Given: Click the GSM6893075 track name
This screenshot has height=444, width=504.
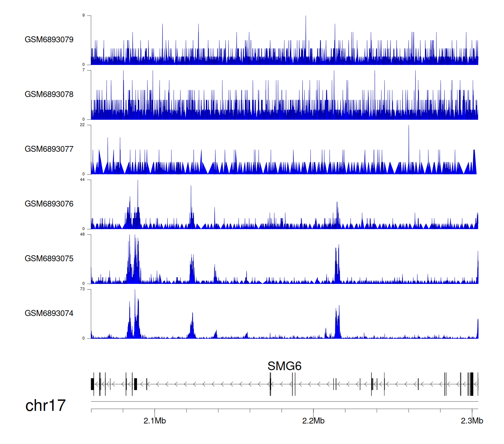Looking at the screenshot, I should click(x=49, y=258).
